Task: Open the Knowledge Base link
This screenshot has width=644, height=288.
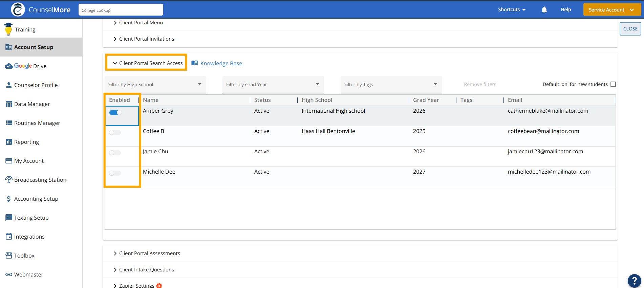Action: pos(221,63)
